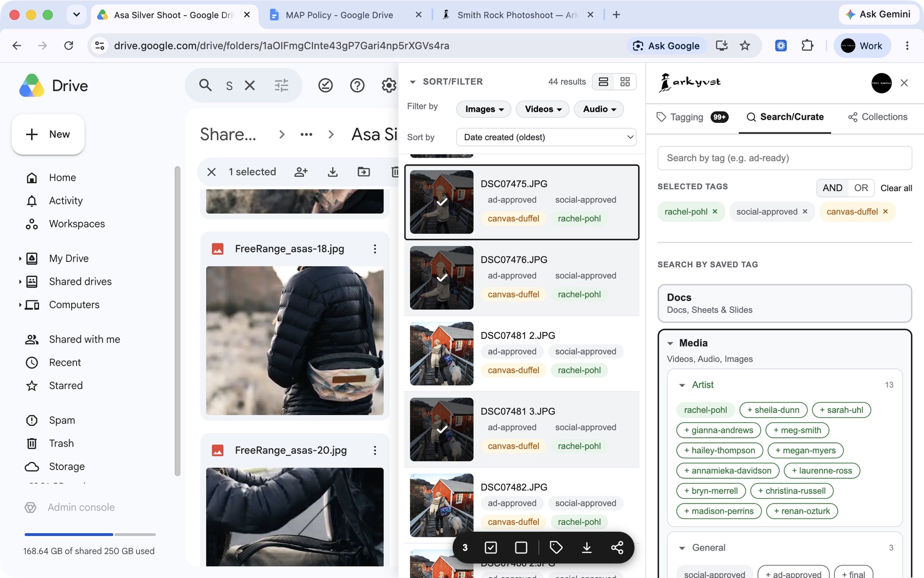Click Clear all selected tags

[896, 188]
